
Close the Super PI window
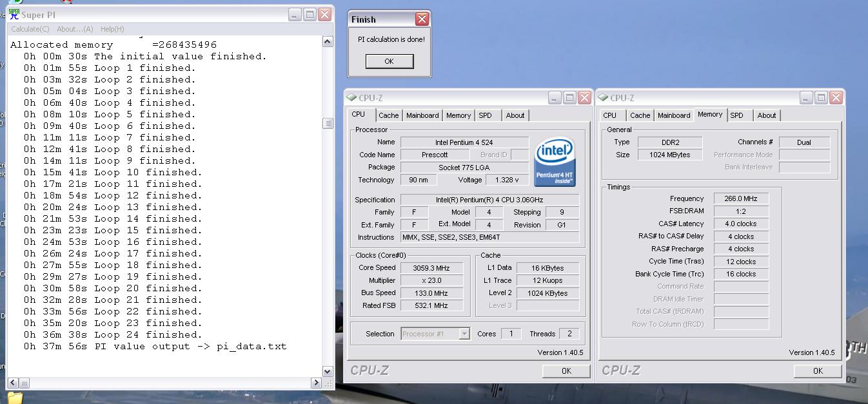324,14
